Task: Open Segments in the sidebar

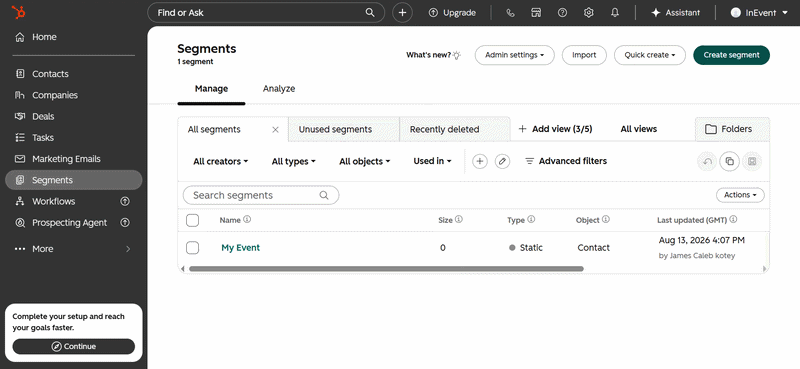Action: [73, 180]
